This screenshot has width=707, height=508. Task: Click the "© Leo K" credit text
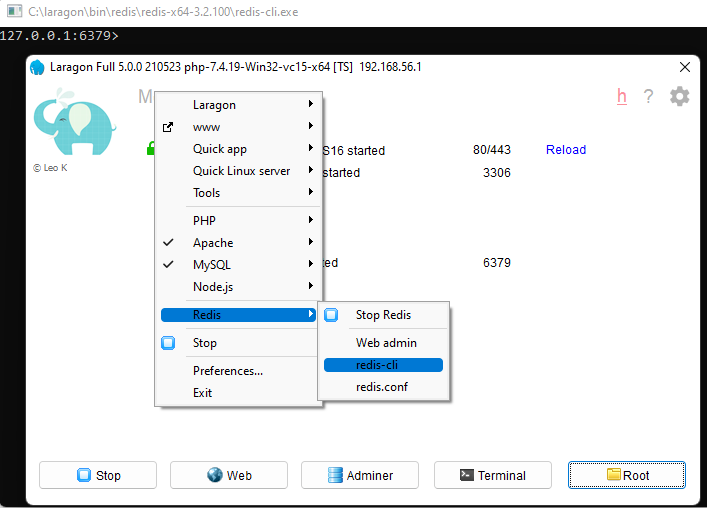point(50,168)
